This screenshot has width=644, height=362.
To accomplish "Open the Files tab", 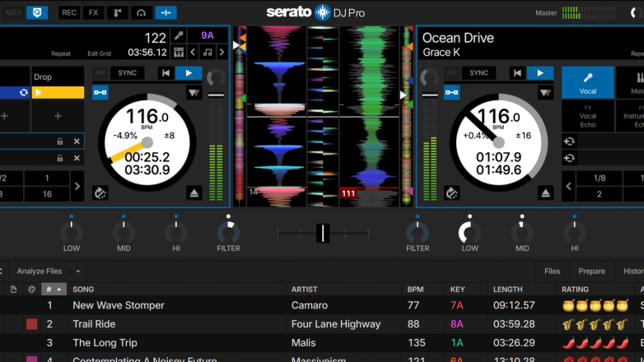I will [x=552, y=271].
